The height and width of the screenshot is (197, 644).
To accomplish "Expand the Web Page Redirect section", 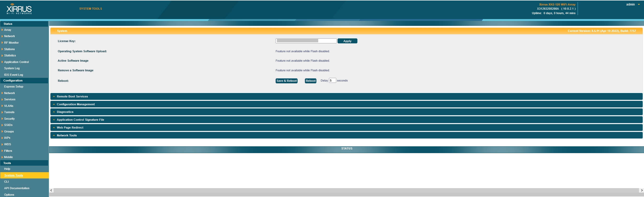I will coord(70,128).
